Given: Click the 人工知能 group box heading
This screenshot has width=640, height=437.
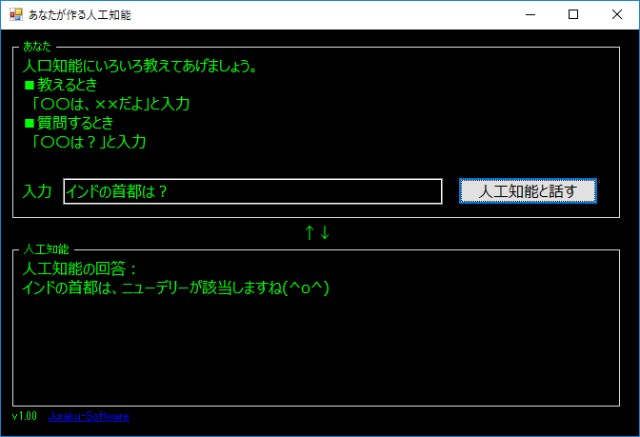Looking at the screenshot, I should pyautogui.click(x=46, y=248).
